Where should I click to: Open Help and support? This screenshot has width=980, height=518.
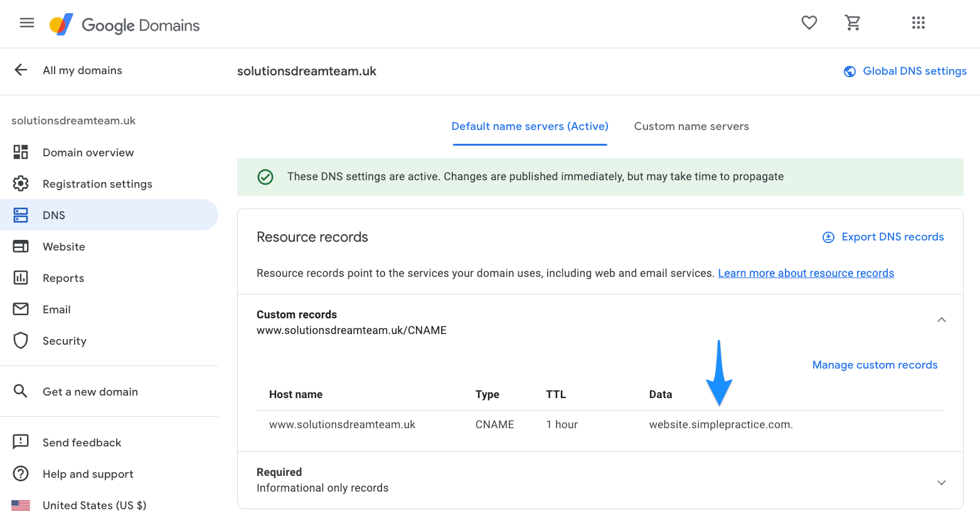pyautogui.click(x=88, y=474)
